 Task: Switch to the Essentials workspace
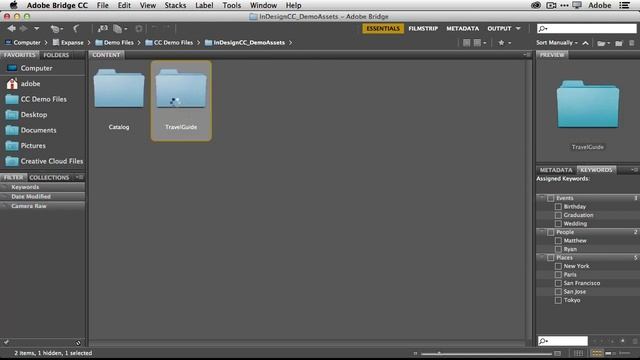click(383, 29)
